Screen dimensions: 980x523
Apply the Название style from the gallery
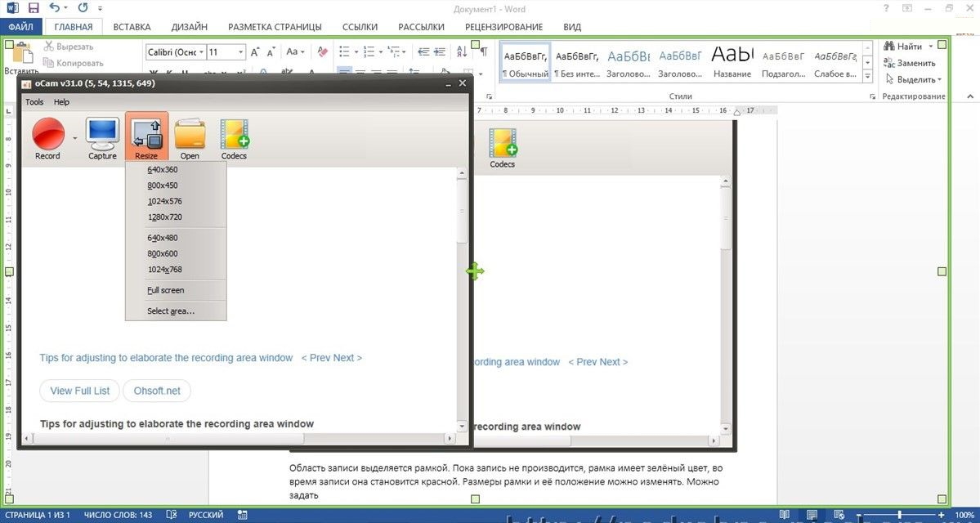click(x=732, y=60)
